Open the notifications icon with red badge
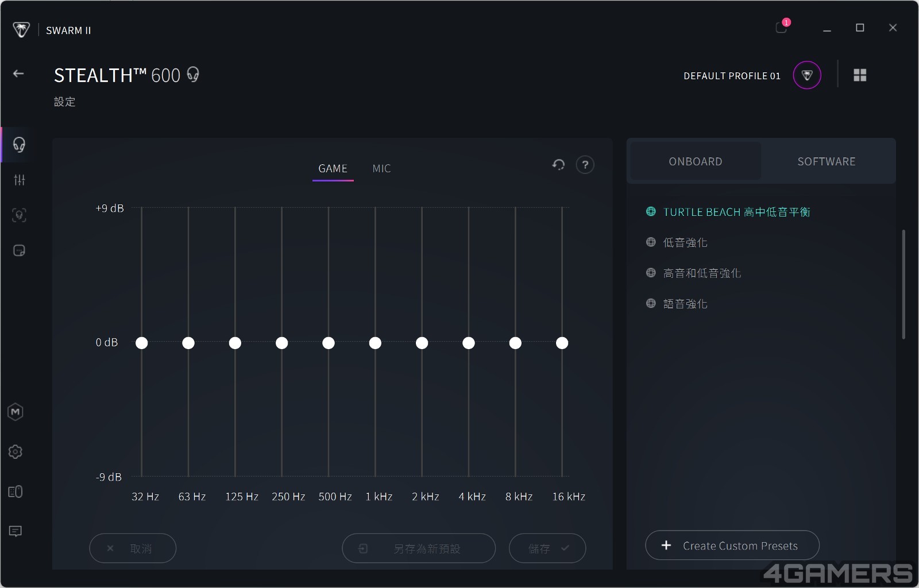 [x=782, y=26]
